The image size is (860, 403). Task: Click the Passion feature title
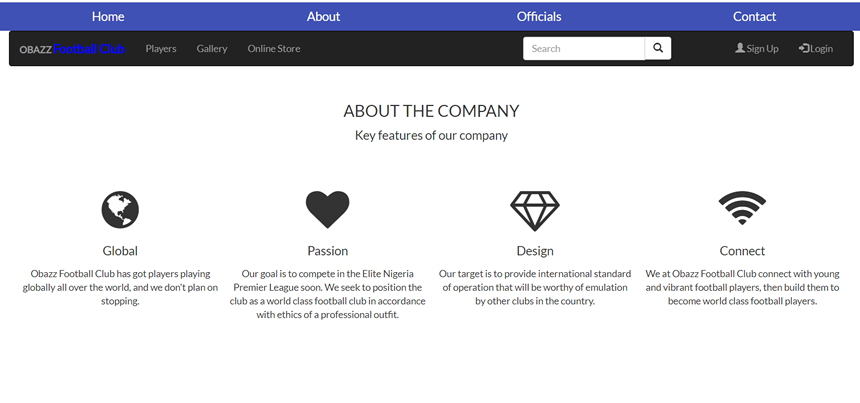[327, 251]
